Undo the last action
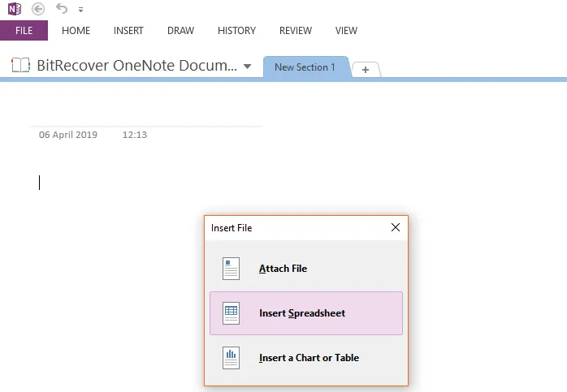This screenshot has width=567, height=392. tap(62, 9)
